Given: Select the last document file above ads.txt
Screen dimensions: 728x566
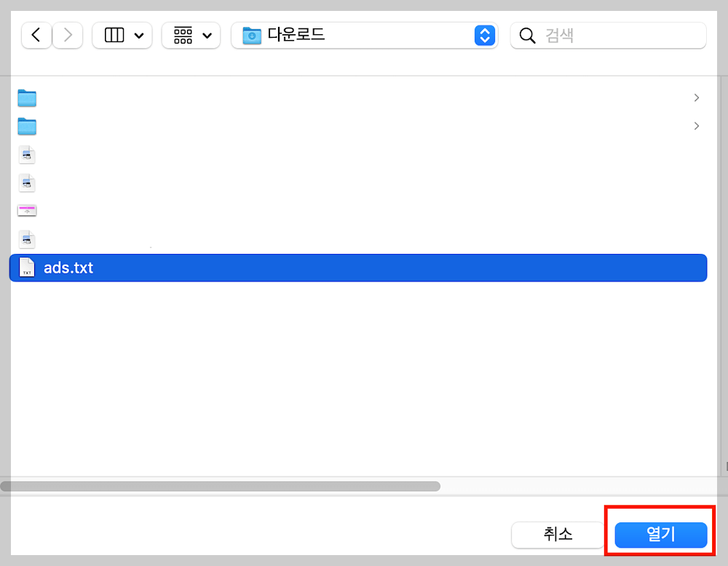Looking at the screenshot, I should click(27, 239).
